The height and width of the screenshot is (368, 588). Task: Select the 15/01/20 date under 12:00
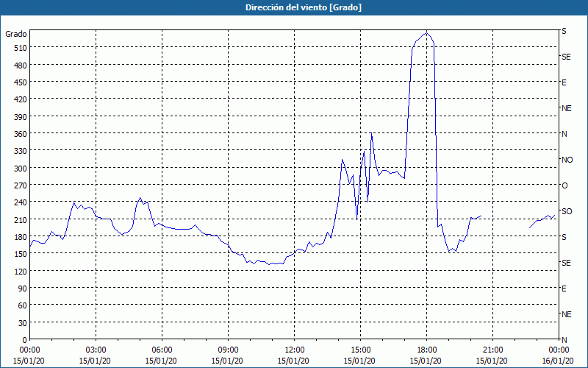point(295,361)
